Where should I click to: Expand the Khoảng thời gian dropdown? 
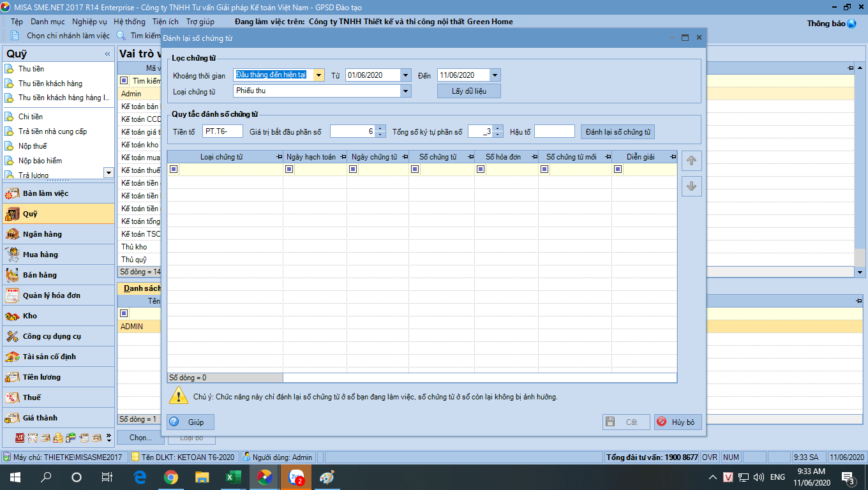[x=318, y=75]
